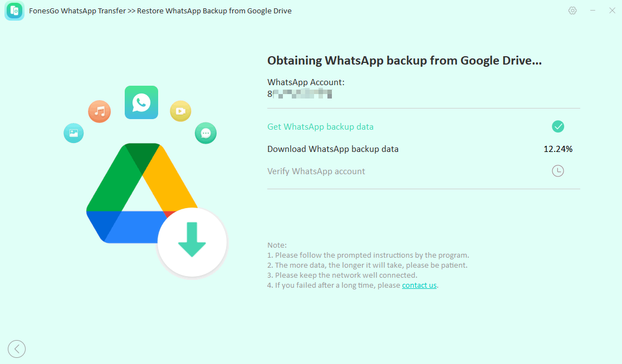Click the pending clock status icon
Image resolution: width=622 pixels, height=364 pixels.
558,171
